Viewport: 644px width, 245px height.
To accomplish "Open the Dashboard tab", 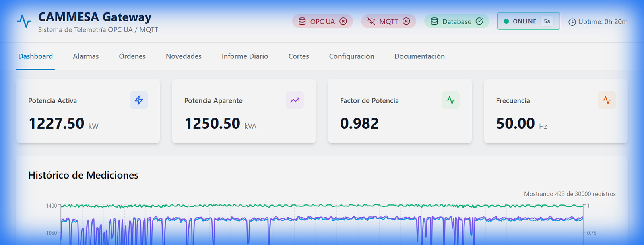I will tap(35, 56).
